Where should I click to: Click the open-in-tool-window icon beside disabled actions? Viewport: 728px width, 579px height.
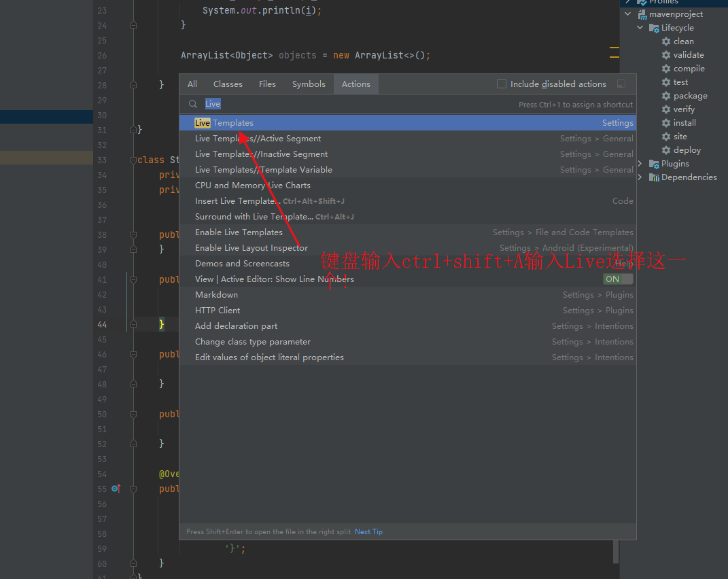[x=621, y=84]
